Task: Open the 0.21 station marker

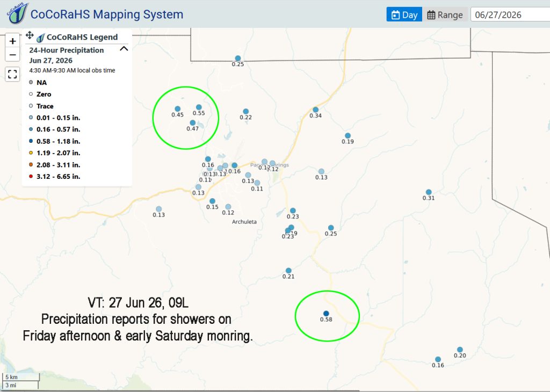Action: click(x=288, y=271)
